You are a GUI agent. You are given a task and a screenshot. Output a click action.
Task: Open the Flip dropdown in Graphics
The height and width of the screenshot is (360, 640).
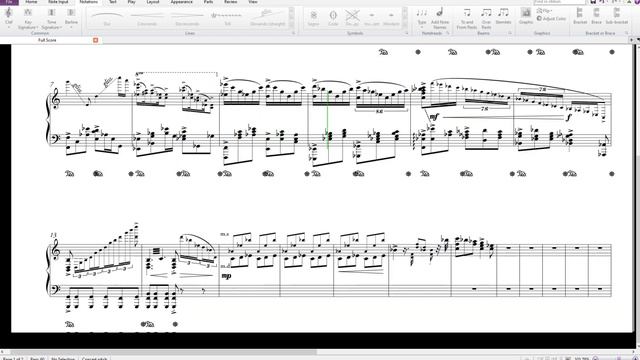pyautogui.click(x=545, y=11)
